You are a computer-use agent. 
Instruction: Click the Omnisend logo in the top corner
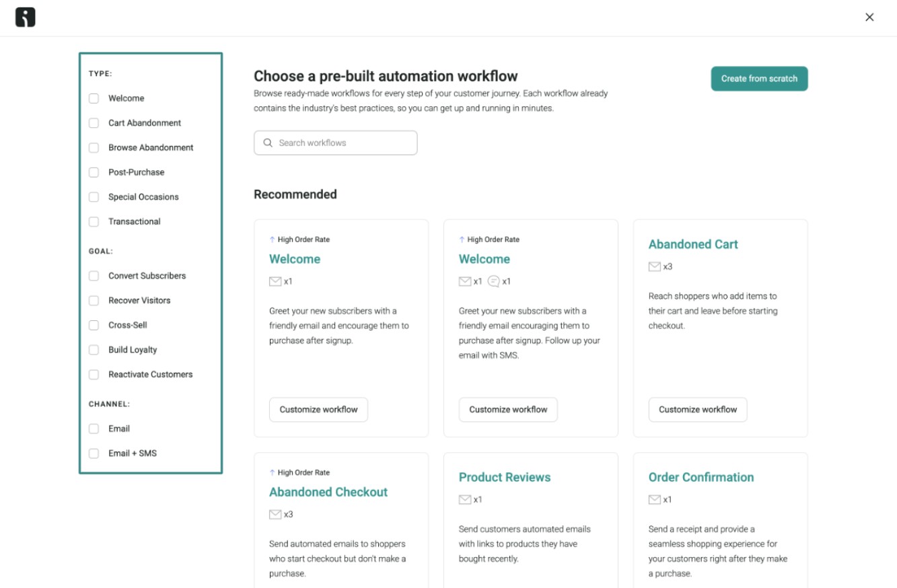pos(25,16)
